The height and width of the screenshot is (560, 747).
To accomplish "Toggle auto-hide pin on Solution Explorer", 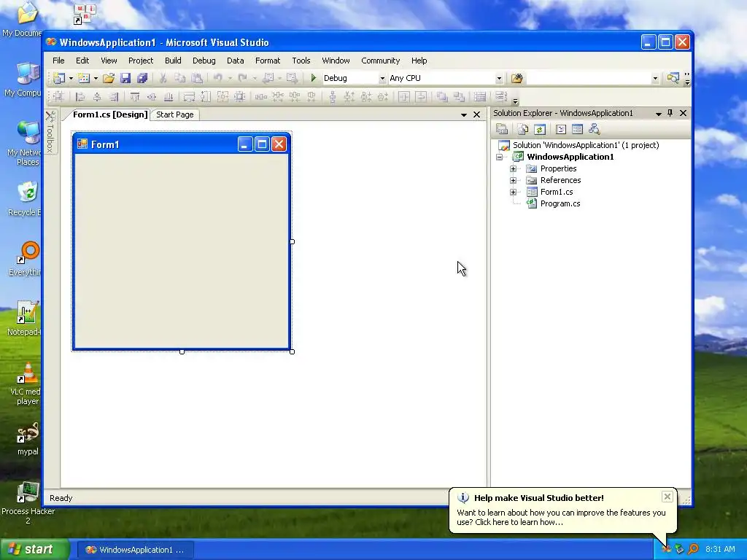I will click(x=670, y=113).
